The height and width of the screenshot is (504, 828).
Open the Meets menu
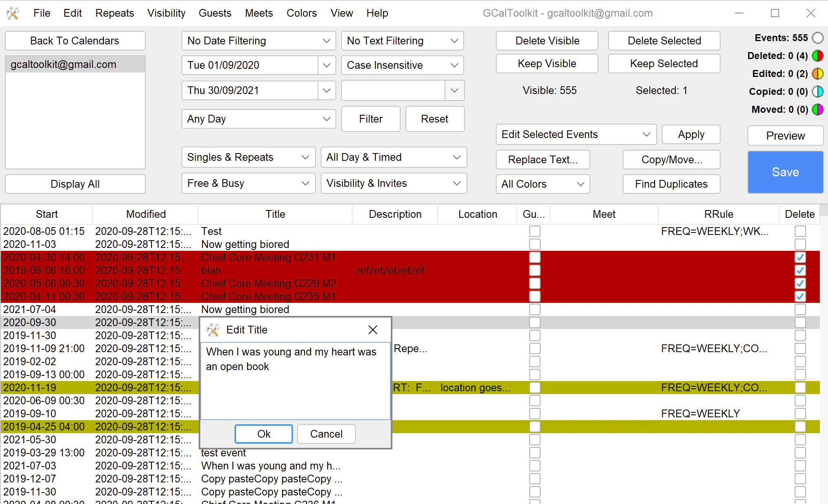[x=259, y=13]
